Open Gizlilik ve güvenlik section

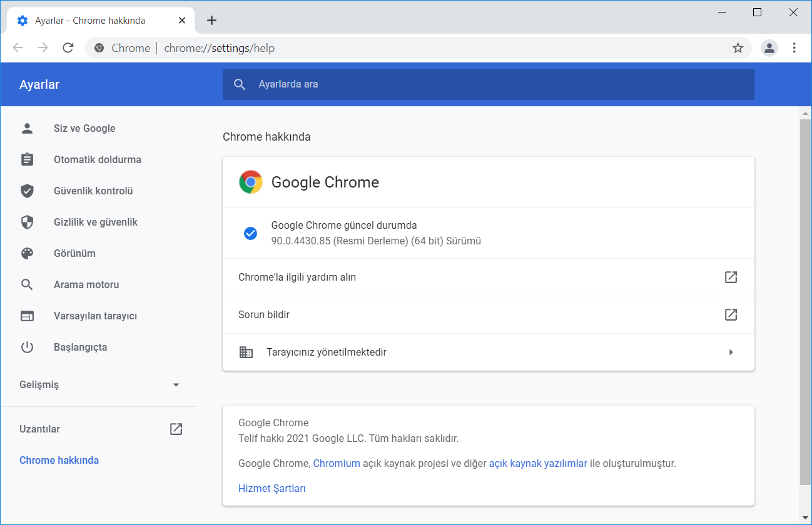pyautogui.click(x=96, y=222)
